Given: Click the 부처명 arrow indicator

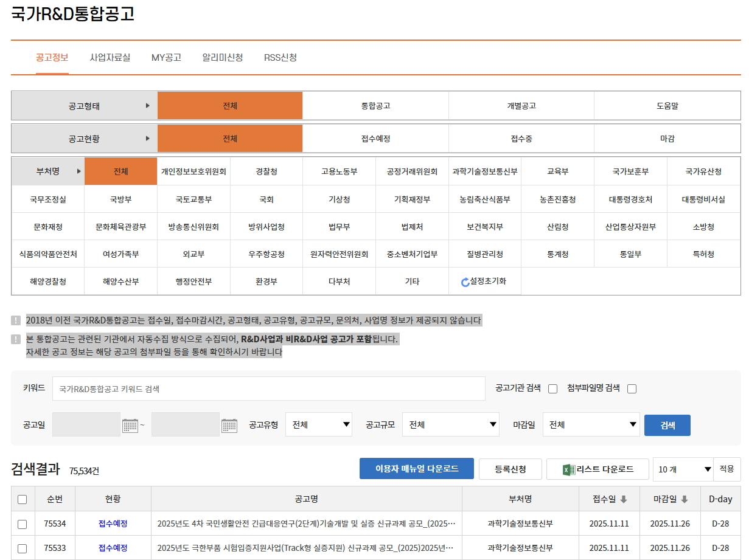Looking at the screenshot, I should click(x=78, y=171).
